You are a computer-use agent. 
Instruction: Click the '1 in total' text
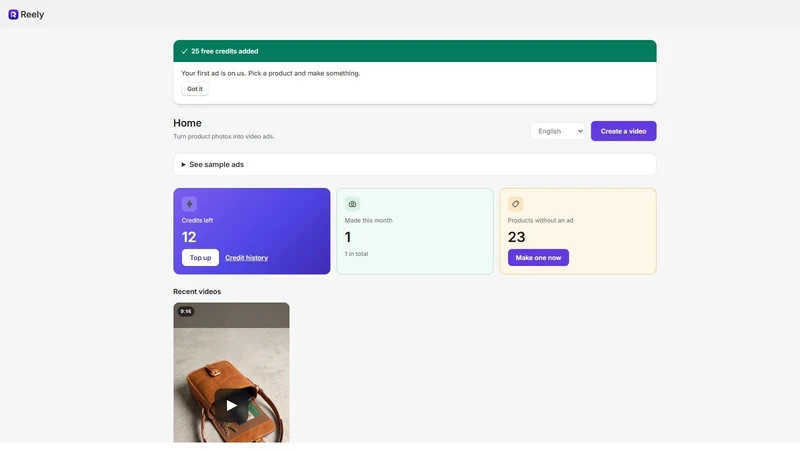coord(356,254)
